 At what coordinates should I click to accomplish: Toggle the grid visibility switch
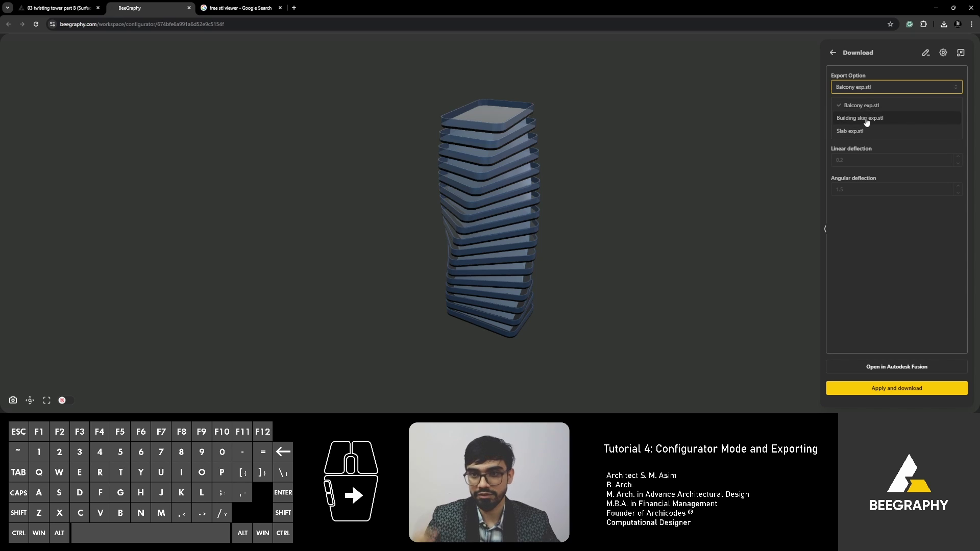pos(66,400)
